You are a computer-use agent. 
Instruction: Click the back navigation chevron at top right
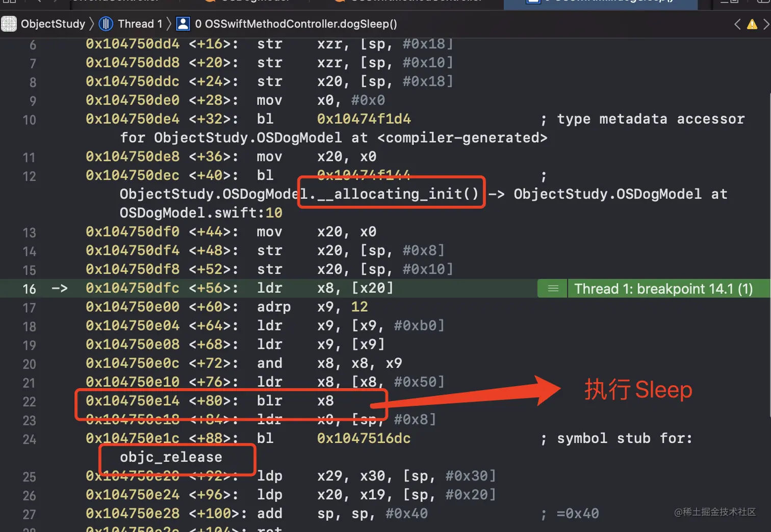pyautogui.click(x=736, y=23)
